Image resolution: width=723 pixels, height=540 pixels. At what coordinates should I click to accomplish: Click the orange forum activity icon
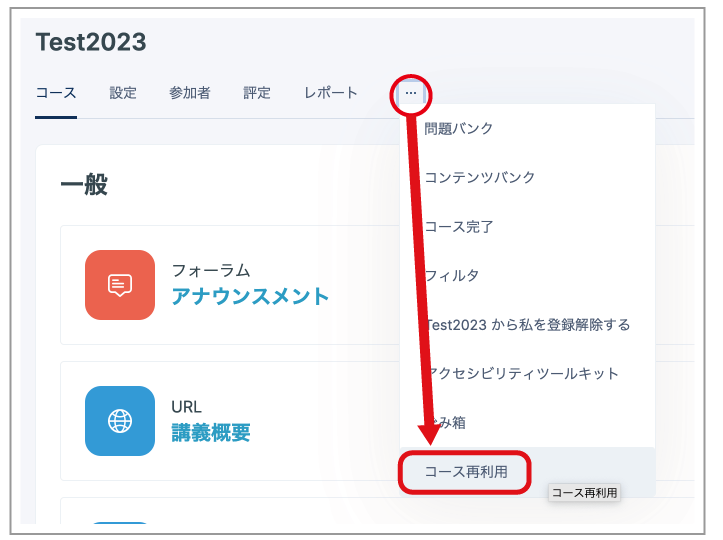[120, 285]
